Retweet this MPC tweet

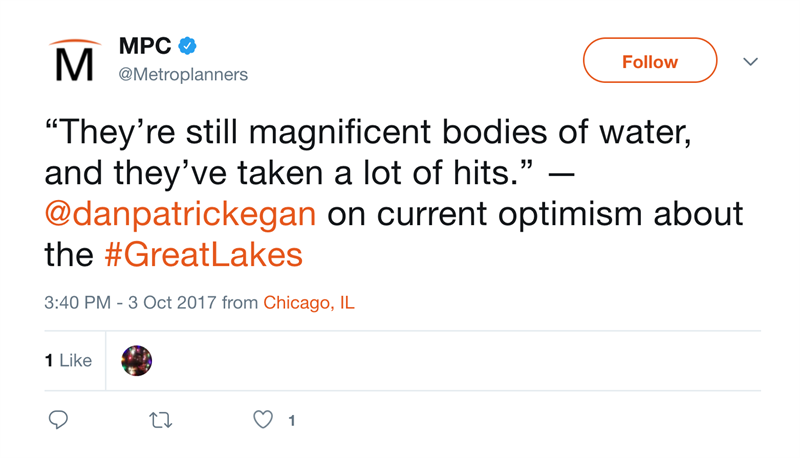pyautogui.click(x=160, y=420)
